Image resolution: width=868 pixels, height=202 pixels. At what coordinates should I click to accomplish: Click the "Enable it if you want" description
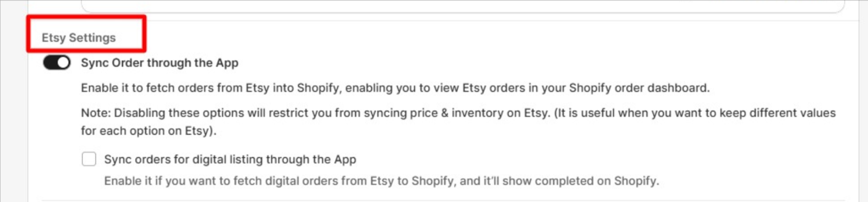tap(382, 181)
